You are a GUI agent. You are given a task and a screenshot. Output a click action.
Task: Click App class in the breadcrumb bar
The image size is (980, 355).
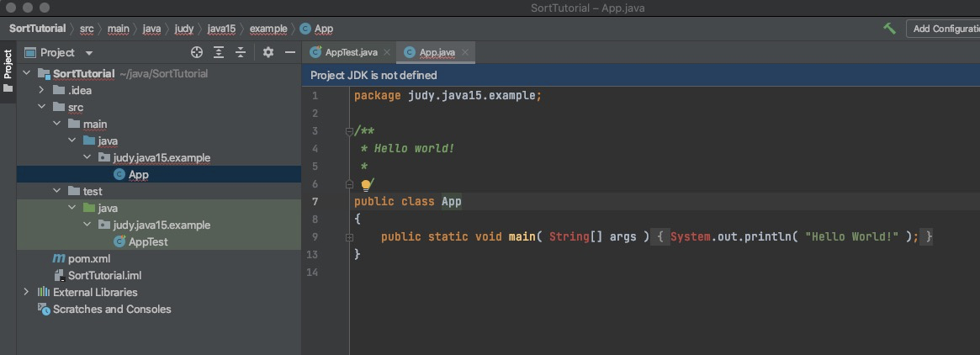tap(316, 29)
